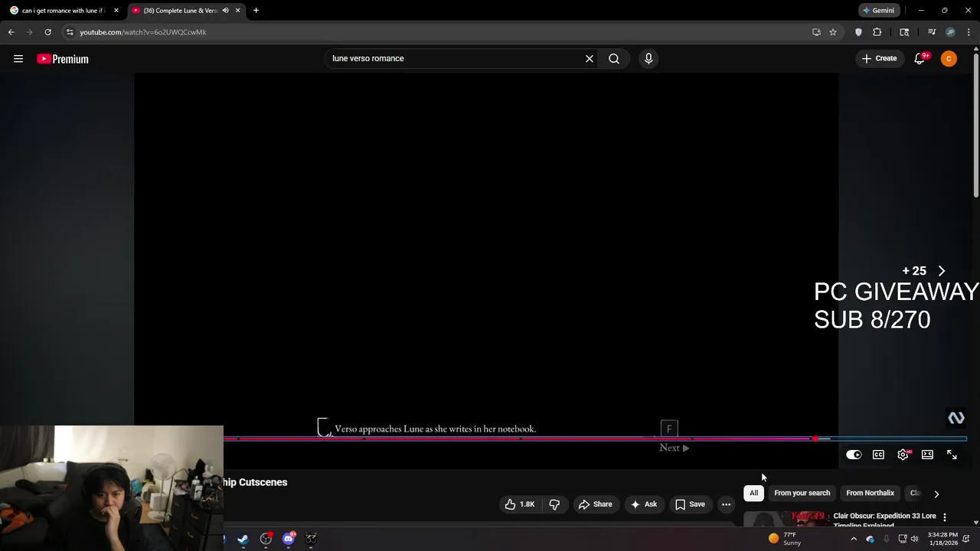Dislike the video

[554, 504]
